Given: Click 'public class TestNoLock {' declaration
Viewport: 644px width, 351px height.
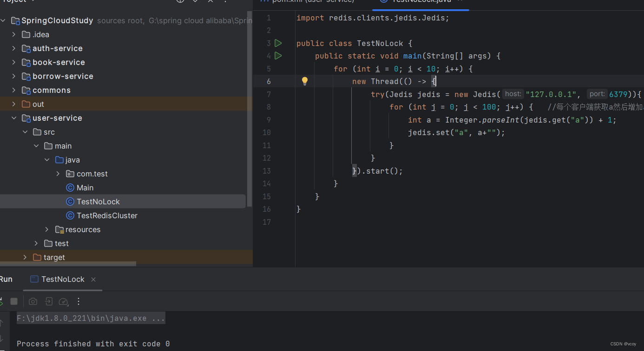Looking at the screenshot, I should (355, 43).
